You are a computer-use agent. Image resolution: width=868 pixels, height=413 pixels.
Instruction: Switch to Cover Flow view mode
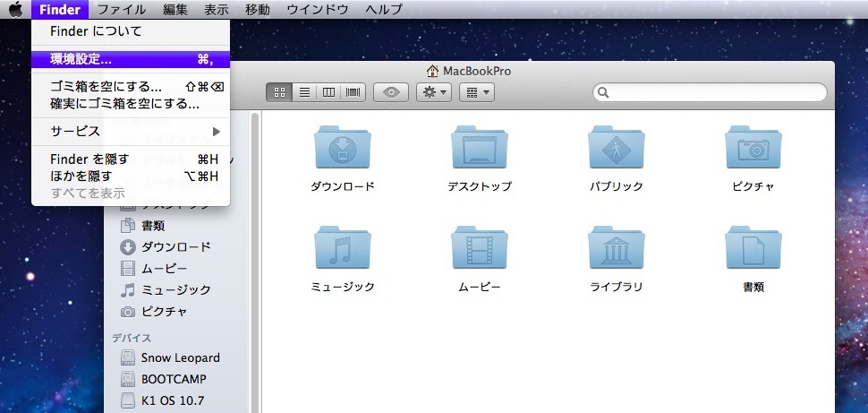pos(353,92)
